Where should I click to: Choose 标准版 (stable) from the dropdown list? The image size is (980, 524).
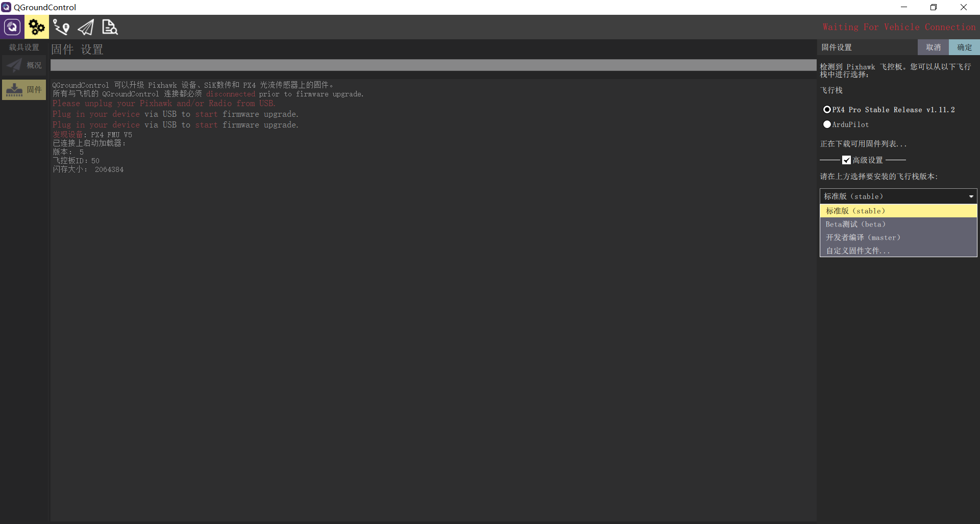(898, 211)
